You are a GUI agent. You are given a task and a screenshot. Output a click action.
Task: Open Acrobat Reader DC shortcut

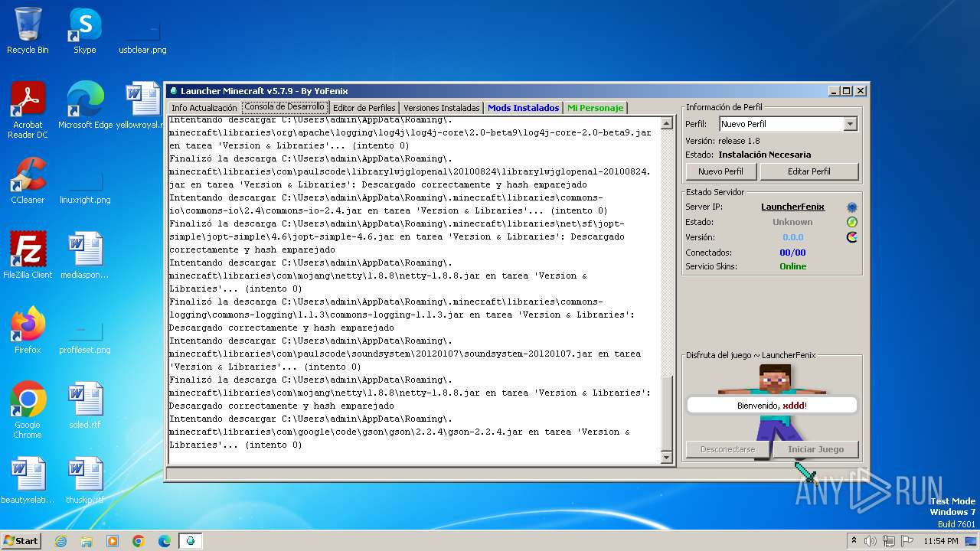click(28, 109)
